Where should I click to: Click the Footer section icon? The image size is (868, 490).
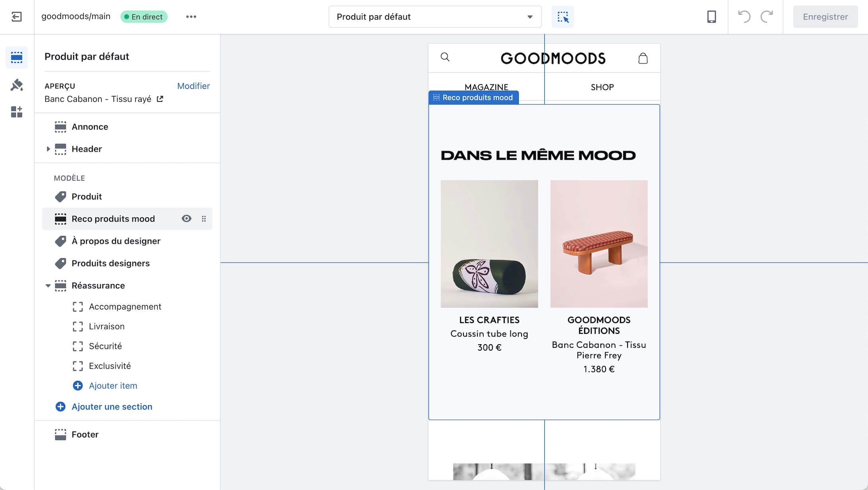61,435
